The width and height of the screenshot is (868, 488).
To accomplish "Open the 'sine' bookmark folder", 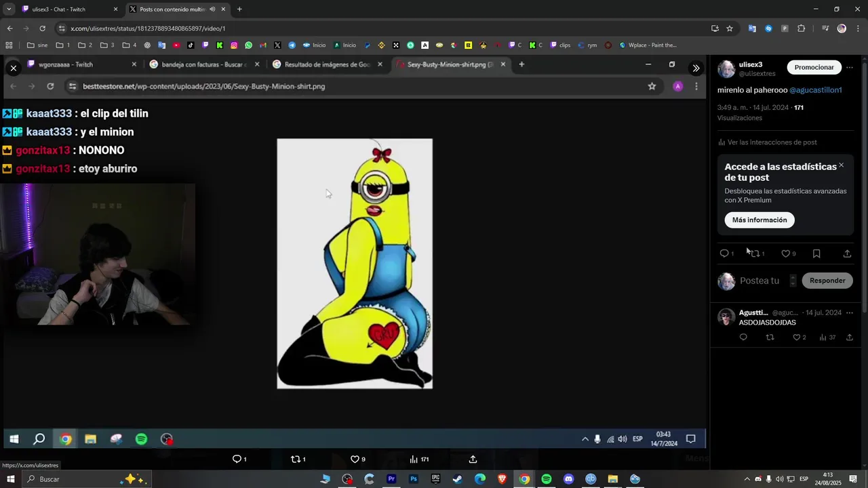I will click(37, 45).
